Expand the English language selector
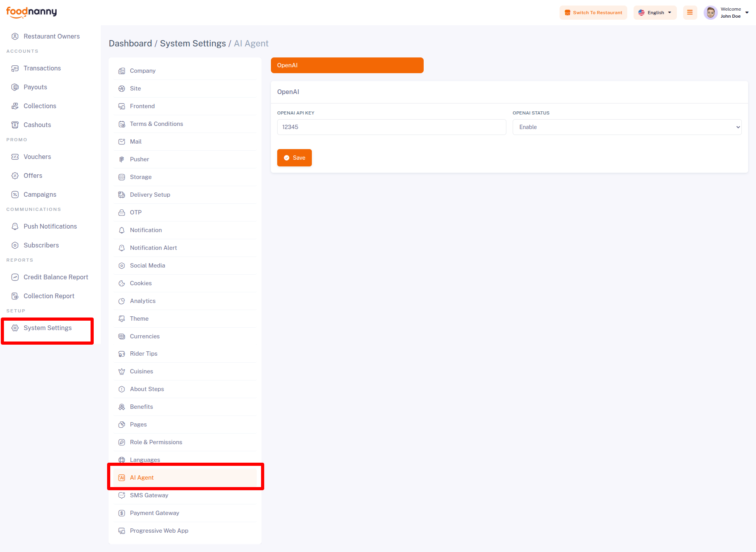 pos(655,13)
